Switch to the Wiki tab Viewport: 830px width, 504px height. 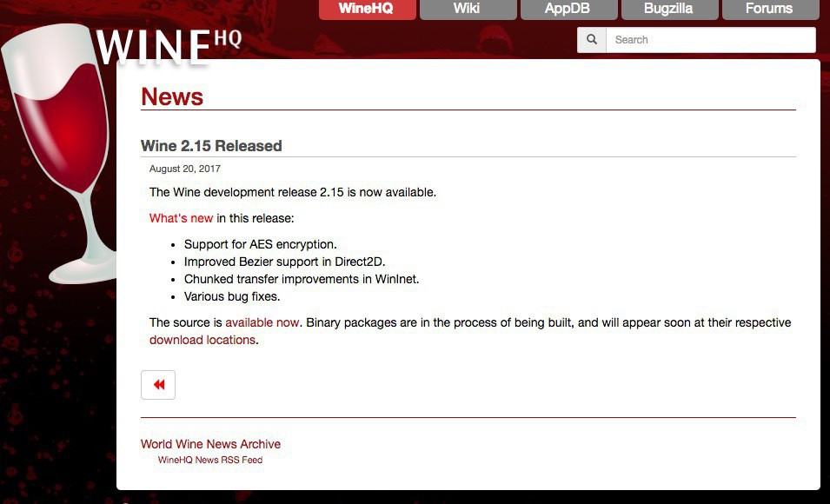tap(468, 9)
